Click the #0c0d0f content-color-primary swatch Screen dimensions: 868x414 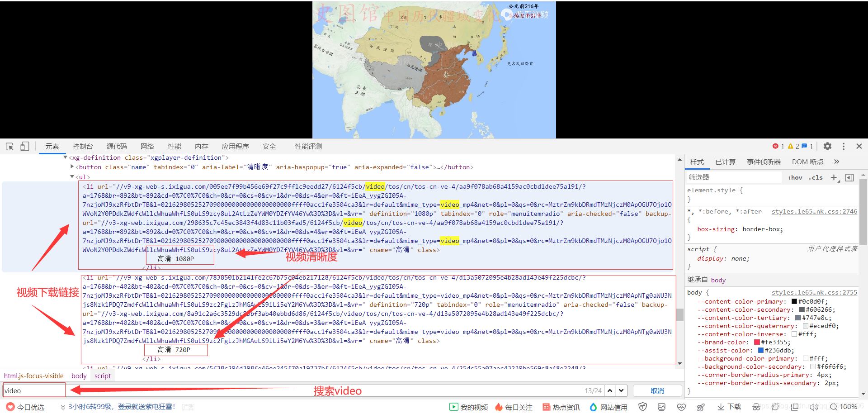click(x=794, y=301)
